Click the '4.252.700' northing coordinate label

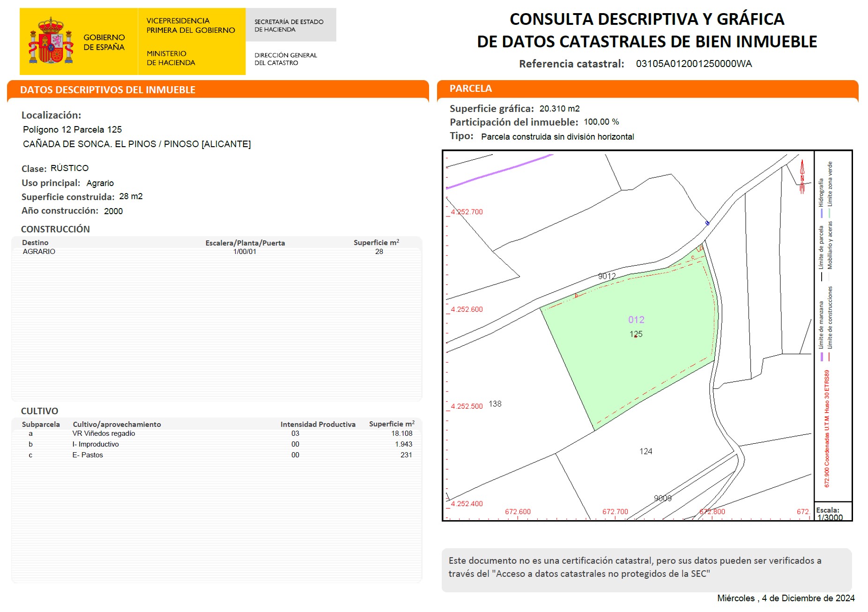coord(467,212)
